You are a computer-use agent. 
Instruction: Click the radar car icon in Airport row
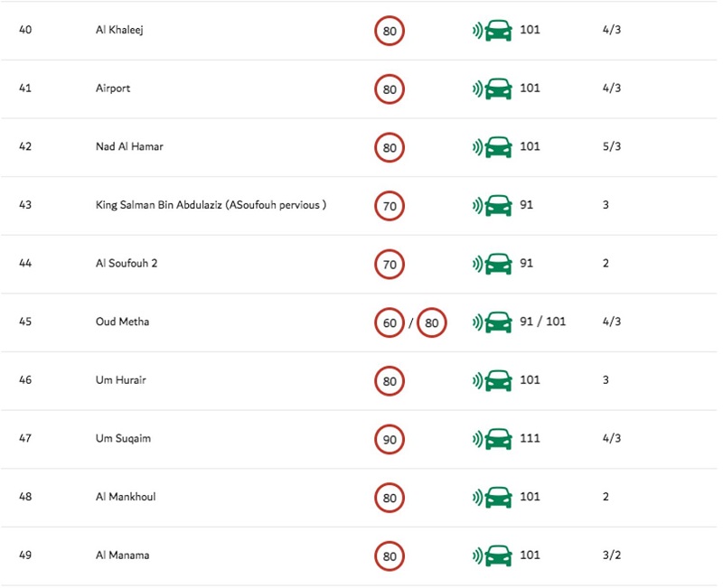[492, 89]
